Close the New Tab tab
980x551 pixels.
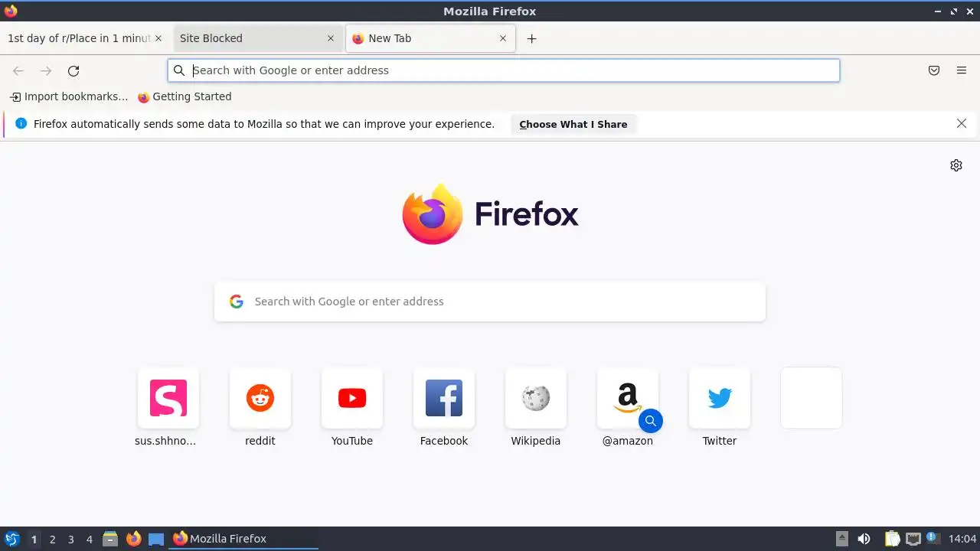[503, 38]
